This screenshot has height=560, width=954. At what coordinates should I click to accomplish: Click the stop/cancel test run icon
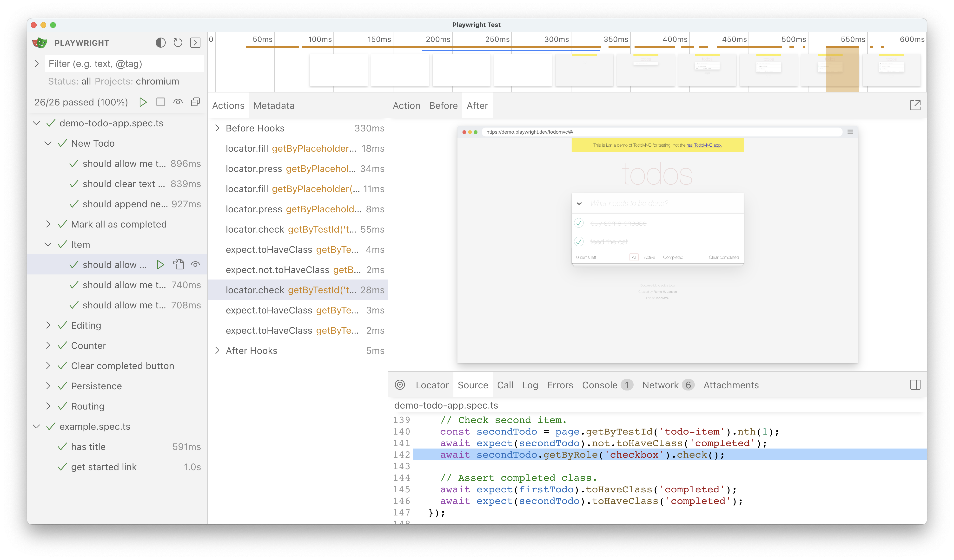tap(161, 102)
